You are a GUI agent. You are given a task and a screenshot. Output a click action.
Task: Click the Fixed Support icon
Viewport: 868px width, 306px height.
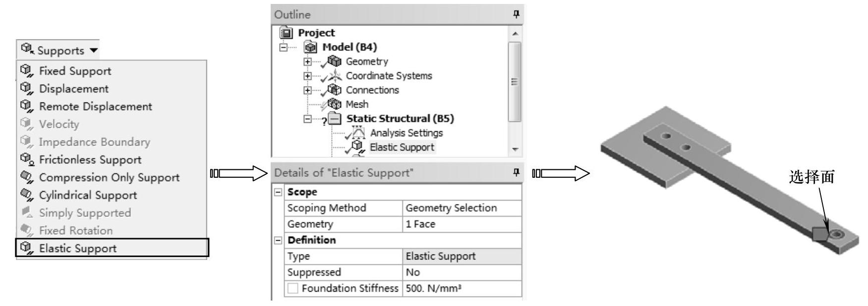pyautogui.click(x=27, y=71)
